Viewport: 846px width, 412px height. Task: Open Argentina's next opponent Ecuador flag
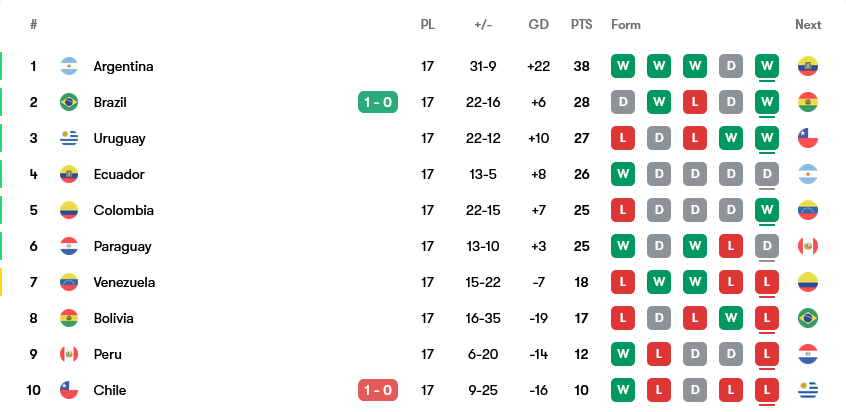click(x=808, y=66)
